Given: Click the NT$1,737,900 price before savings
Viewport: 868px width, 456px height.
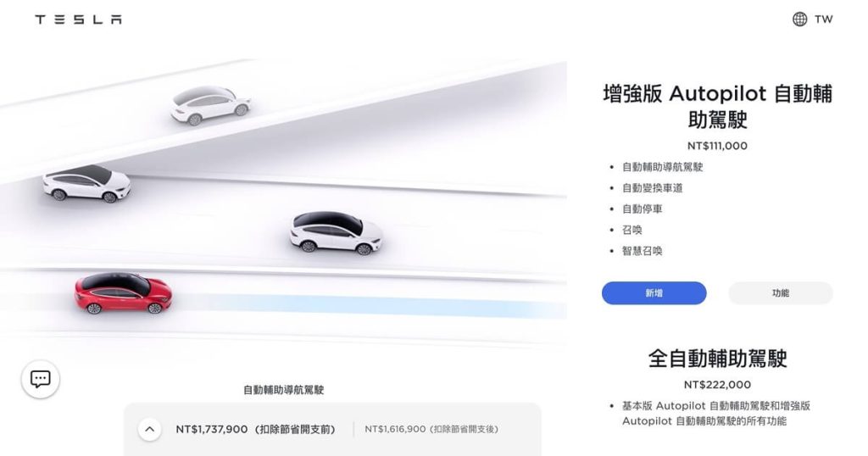Looking at the screenshot, I should coord(256,430).
